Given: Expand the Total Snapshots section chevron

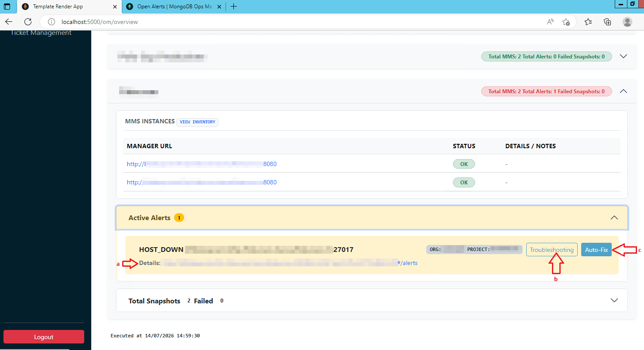Looking at the screenshot, I should [x=614, y=300].
